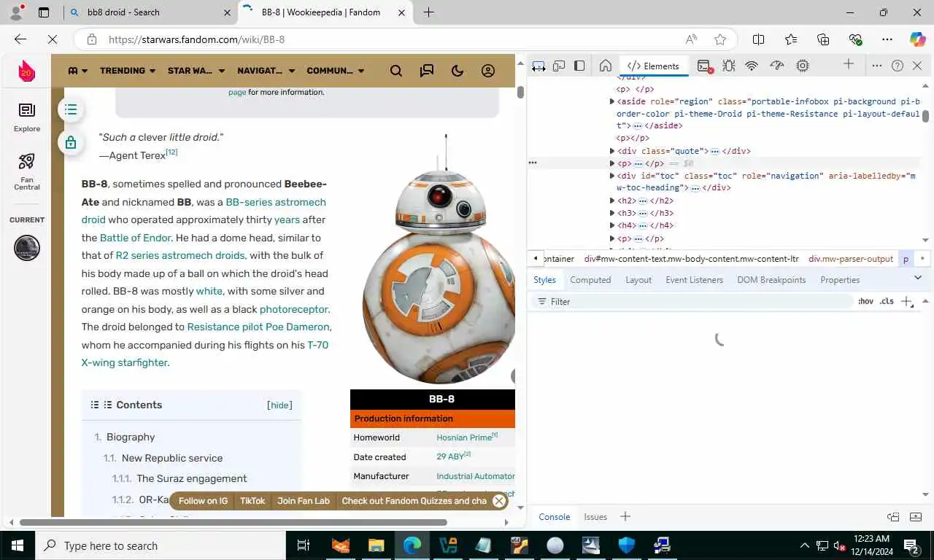Expand the NAVIGAT... dropdown menu
Viewport: 934px width, 560px height.
[x=266, y=71]
